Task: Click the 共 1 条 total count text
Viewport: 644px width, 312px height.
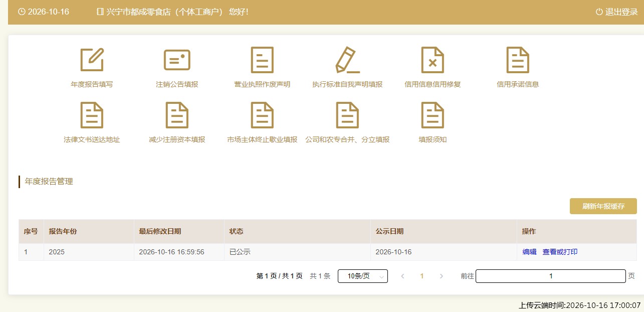Action: 320,276
